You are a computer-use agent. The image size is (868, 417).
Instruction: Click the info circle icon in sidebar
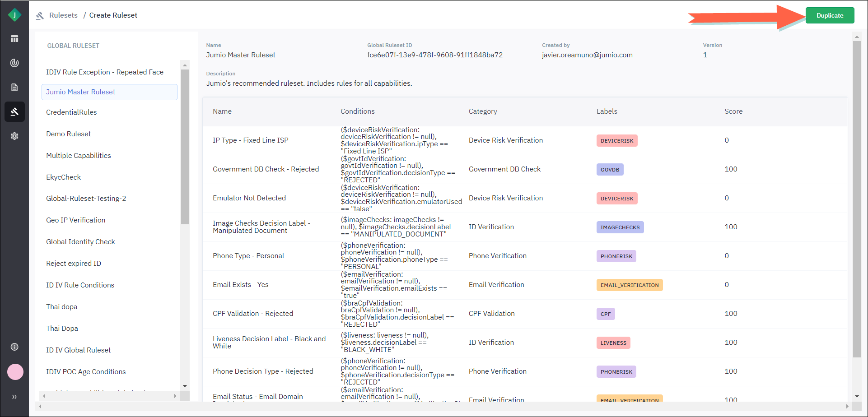tap(14, 347)
